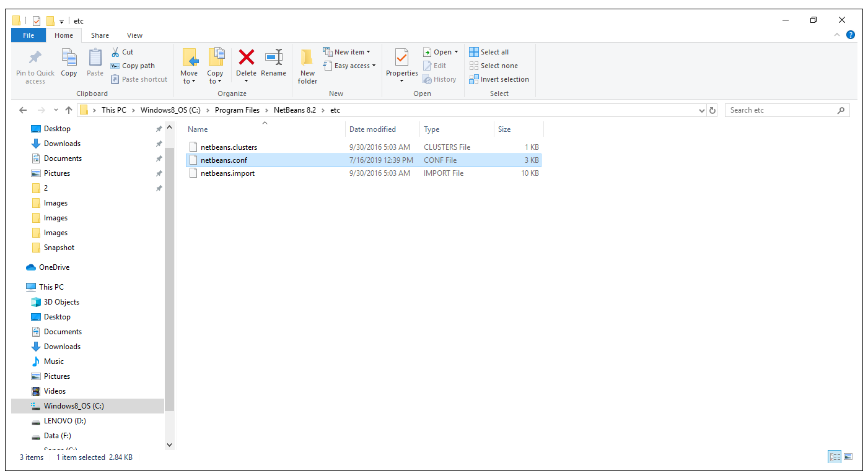Click History in the Open group
868x476 pixels.
[x=439, y=79]
